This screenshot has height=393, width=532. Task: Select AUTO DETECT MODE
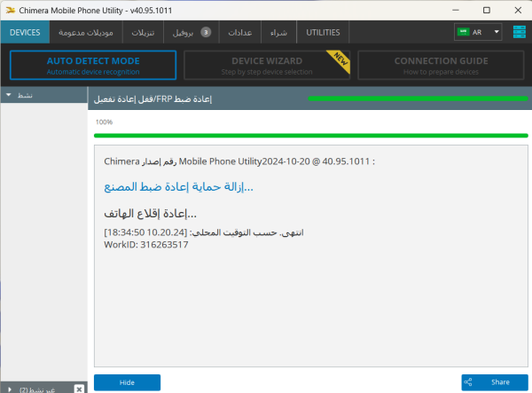tap(93, 65)
